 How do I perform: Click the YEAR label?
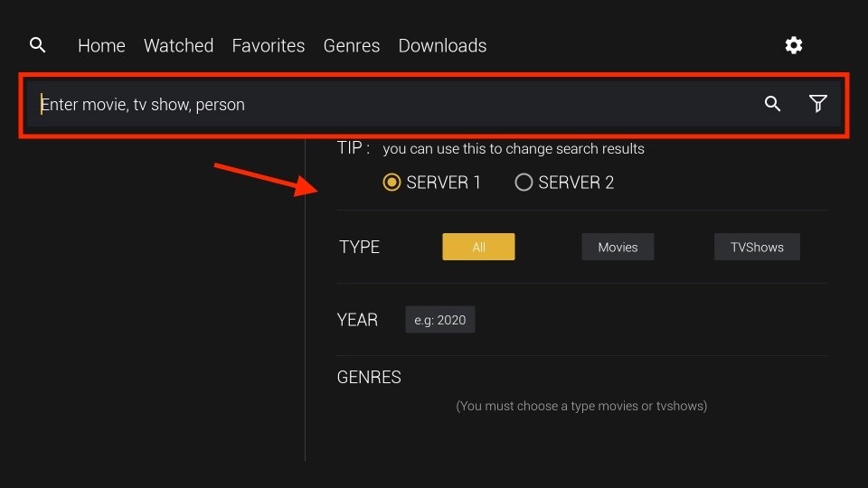tap(358, 320)
